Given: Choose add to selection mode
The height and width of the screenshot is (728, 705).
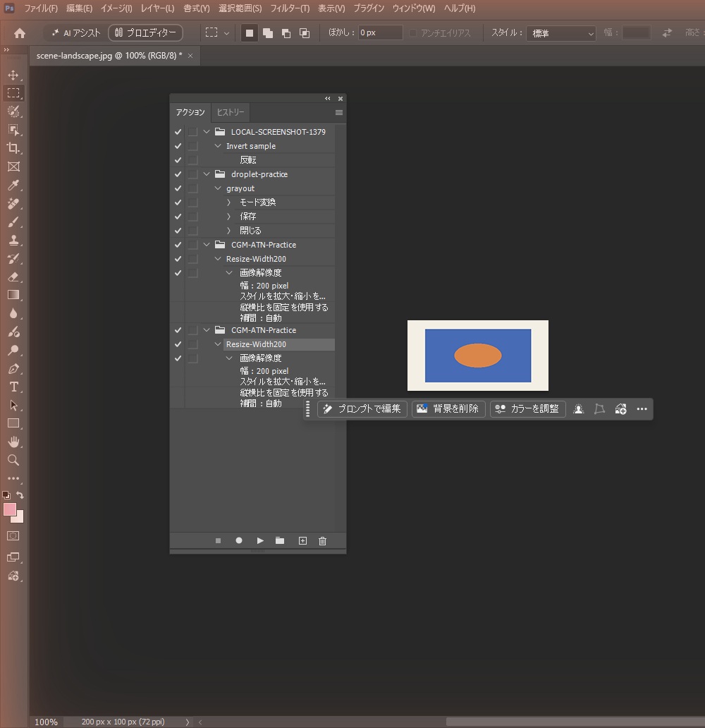Looking at the screenshot, I should pyautogui.click(x=268, y=33).
